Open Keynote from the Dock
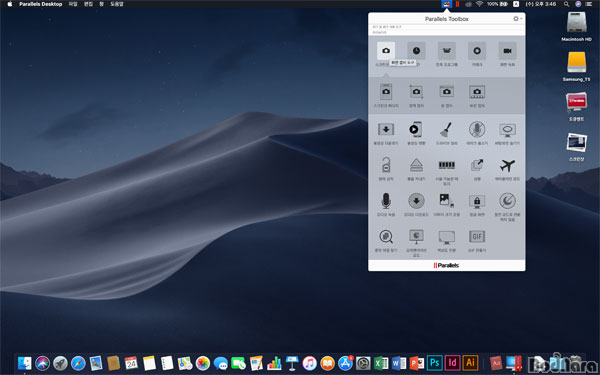This screenshot has width=600, height=375. 292,363
